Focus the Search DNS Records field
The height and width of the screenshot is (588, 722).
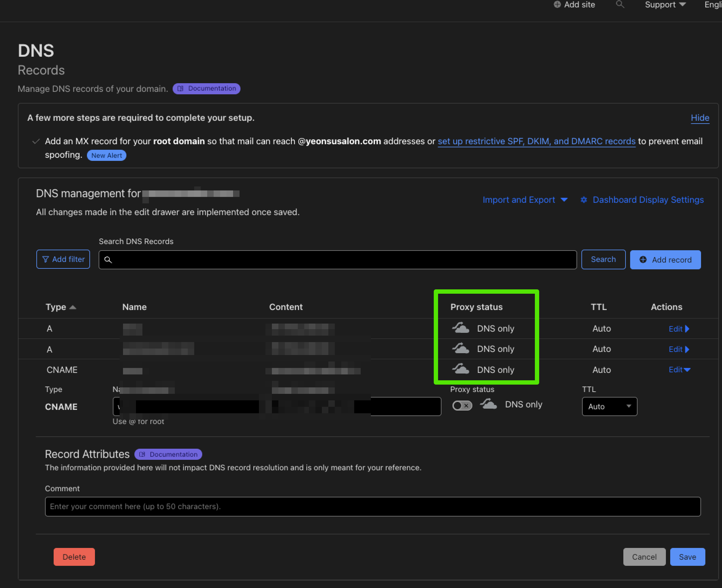tap(338, 259)
